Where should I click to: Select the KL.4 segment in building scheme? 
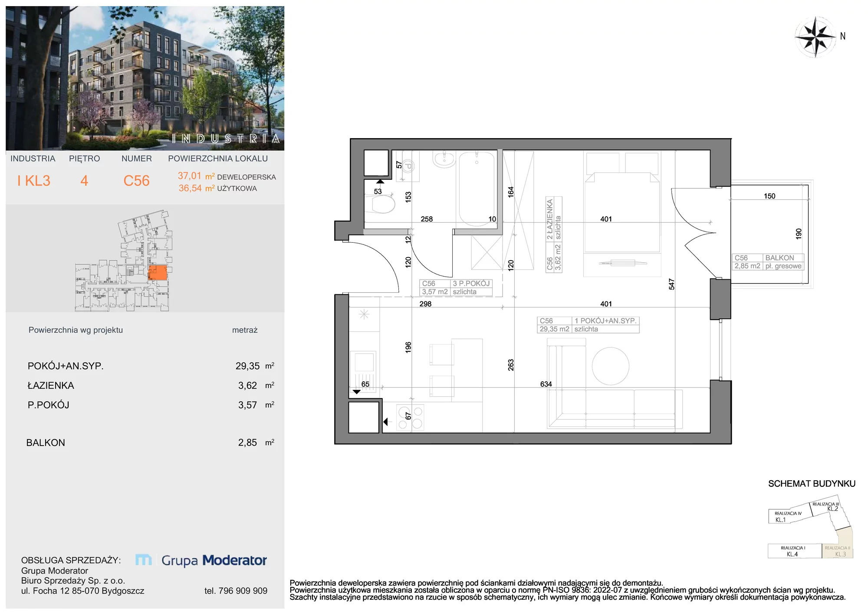coord(794,551)
